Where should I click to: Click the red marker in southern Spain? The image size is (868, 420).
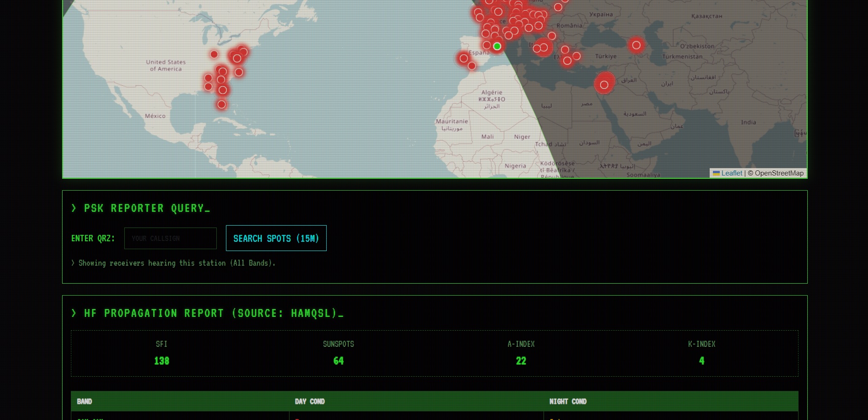tap(472, 66)
